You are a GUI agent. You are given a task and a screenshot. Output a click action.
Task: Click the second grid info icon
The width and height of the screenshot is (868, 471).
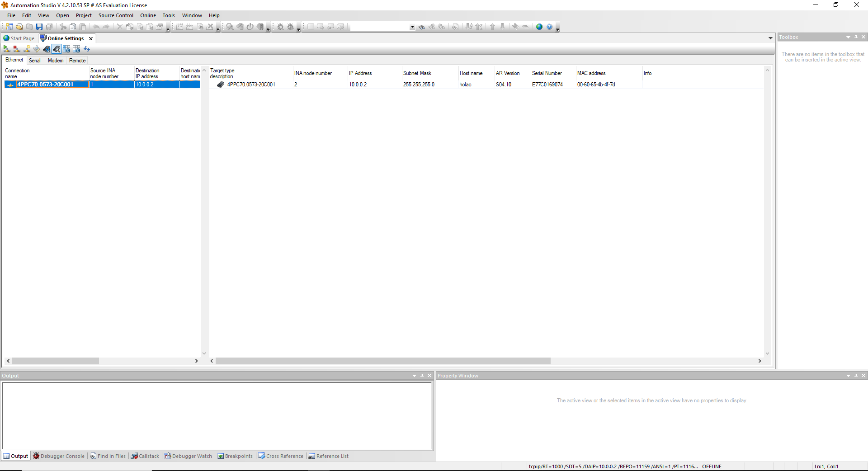(76, 49)
